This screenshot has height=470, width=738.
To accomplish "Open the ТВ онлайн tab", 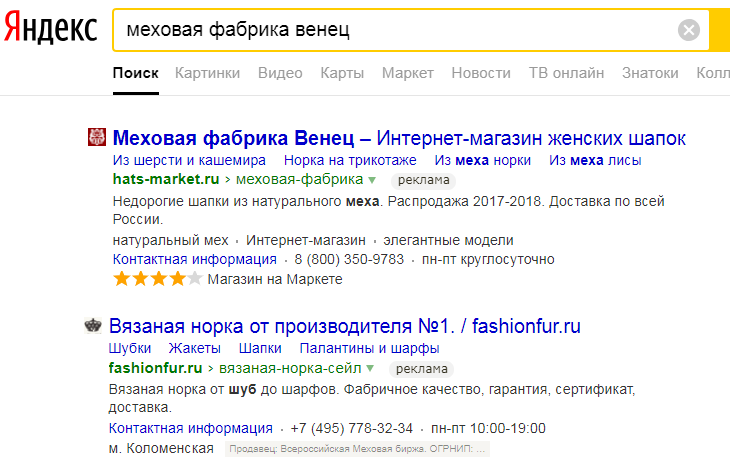I will (566, 73).
